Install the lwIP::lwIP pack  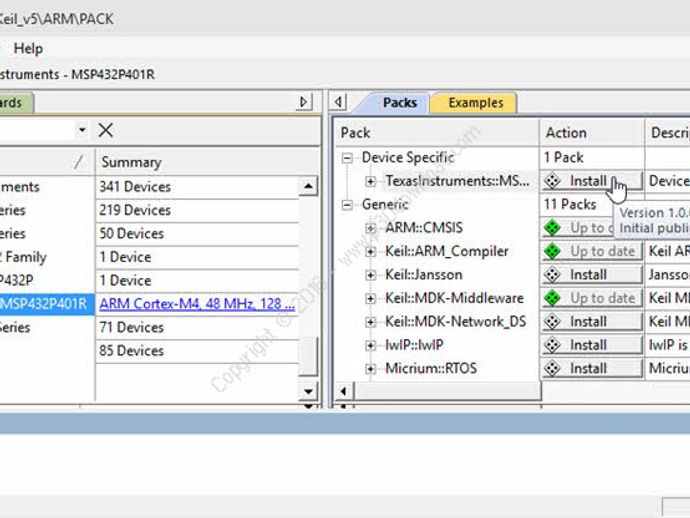tap(592, 345)
